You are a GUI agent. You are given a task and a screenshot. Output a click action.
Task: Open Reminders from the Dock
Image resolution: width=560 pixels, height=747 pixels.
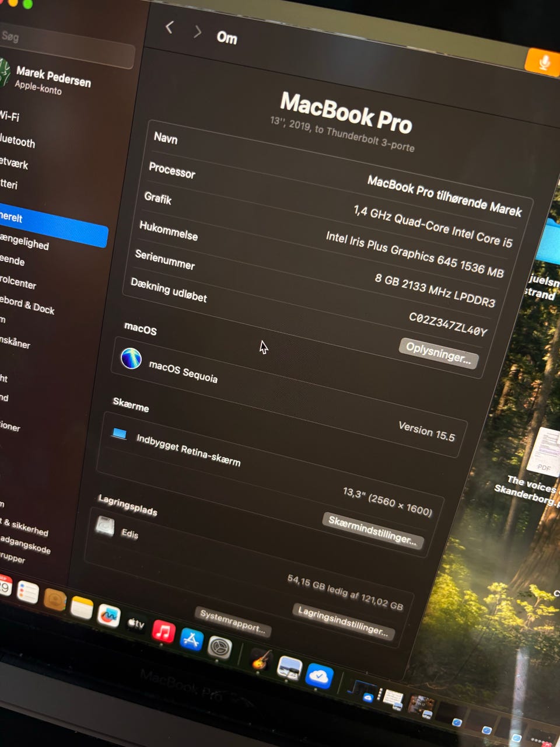pos(27,593)
